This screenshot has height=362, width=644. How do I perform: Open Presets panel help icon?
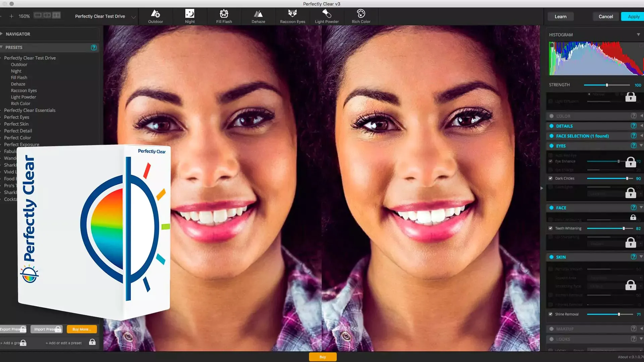tap(94, 48)
